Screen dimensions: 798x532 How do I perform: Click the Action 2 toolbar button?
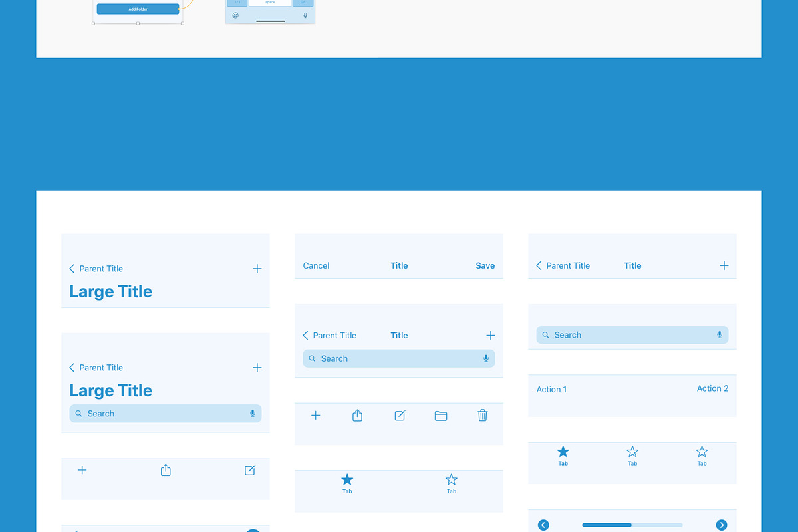pos(713,388)
